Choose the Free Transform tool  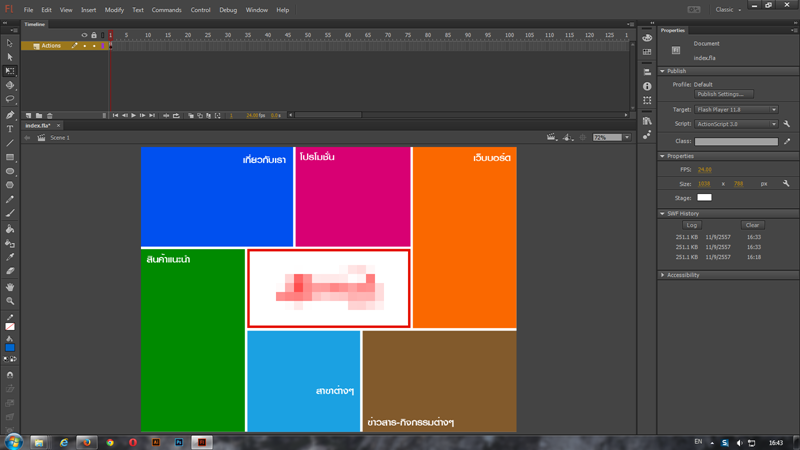[x=10, y=71]
